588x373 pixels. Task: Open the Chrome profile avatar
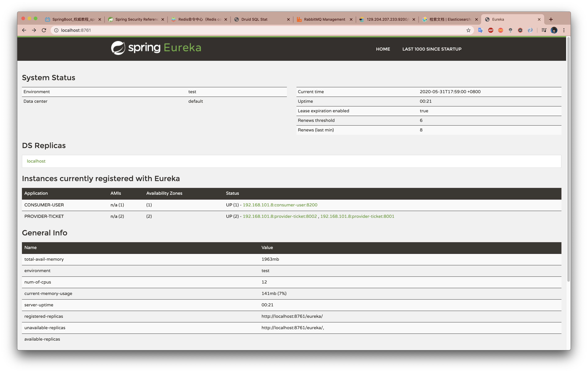click(x=554, y=30)
